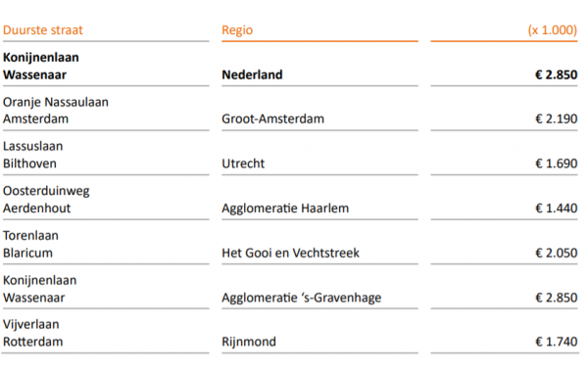Select the Groot-Amsterdam region text
588x368 pixels.
tap(272, 118)
